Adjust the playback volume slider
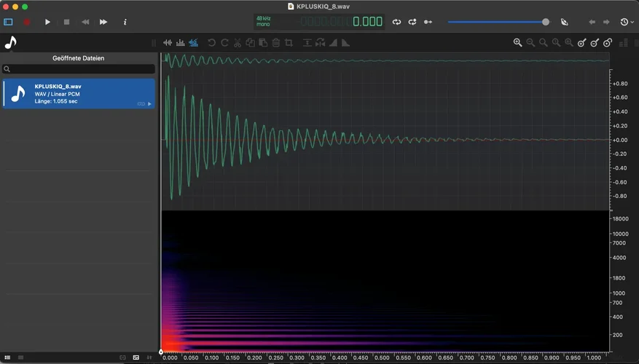 click(x=546, y=23)
